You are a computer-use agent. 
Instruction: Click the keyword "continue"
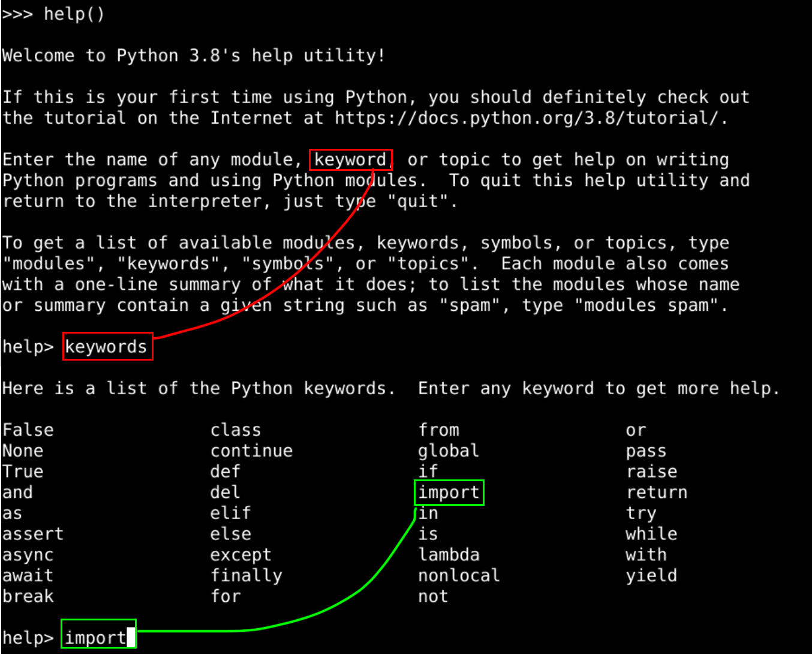pyautogui.click(x=251, y=451)
